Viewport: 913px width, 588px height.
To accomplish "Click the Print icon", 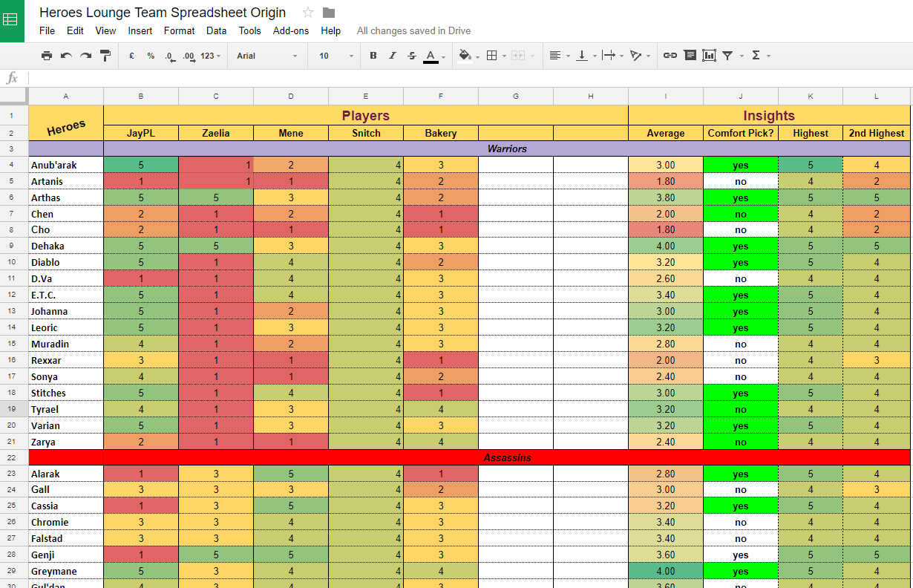I will click(x=47, y=56).
